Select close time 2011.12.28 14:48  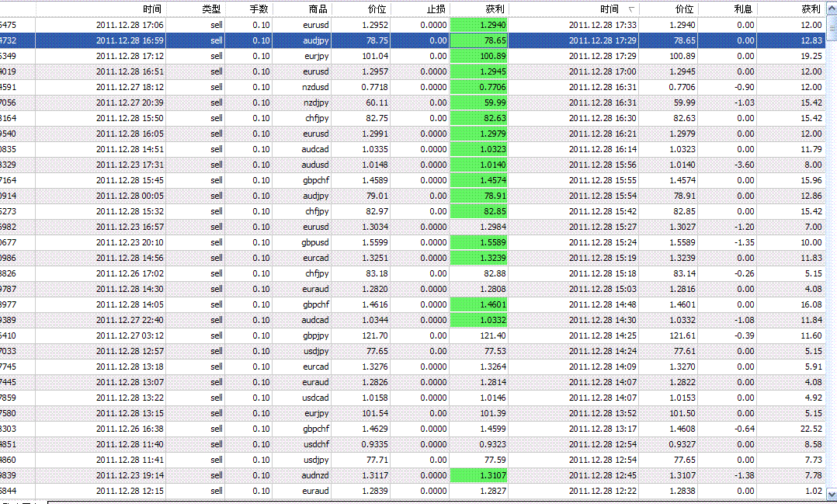[x=603, y=305]
